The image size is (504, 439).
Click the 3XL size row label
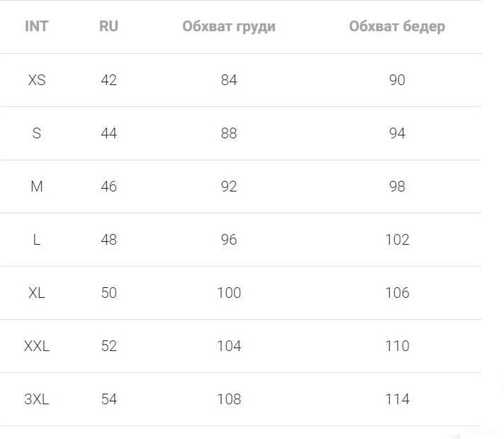pyautogui.click(x=37, y=399)
